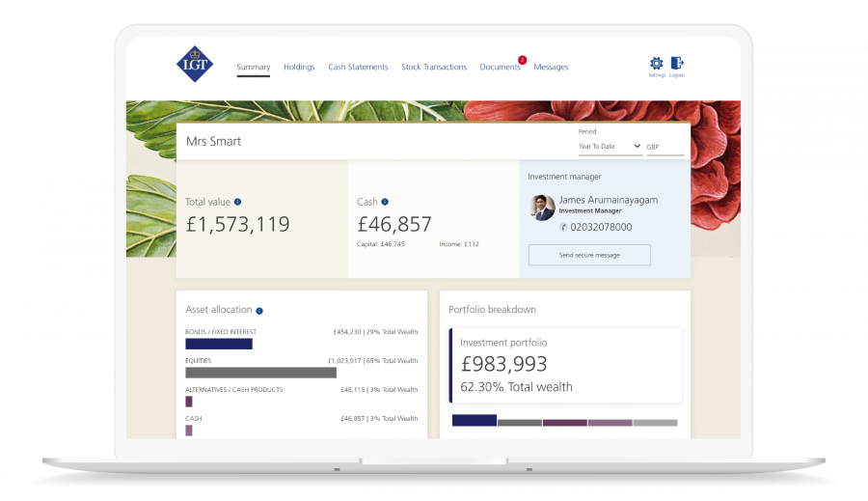Image resolution: width=868 pixels, height=501 pixels.
Task: Click the phone icon beside 02032078000
Action: (563, 227)
